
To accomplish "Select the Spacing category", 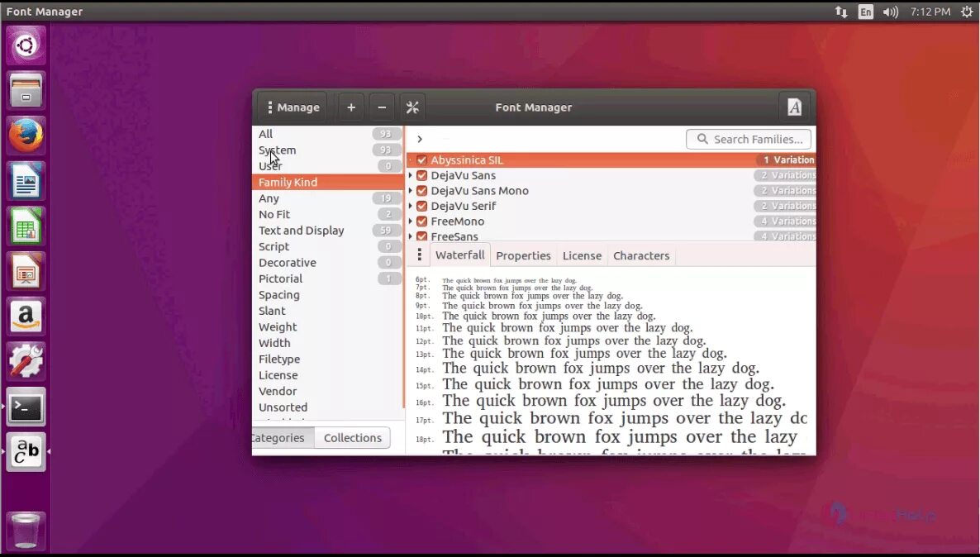I will click(328, 295).
